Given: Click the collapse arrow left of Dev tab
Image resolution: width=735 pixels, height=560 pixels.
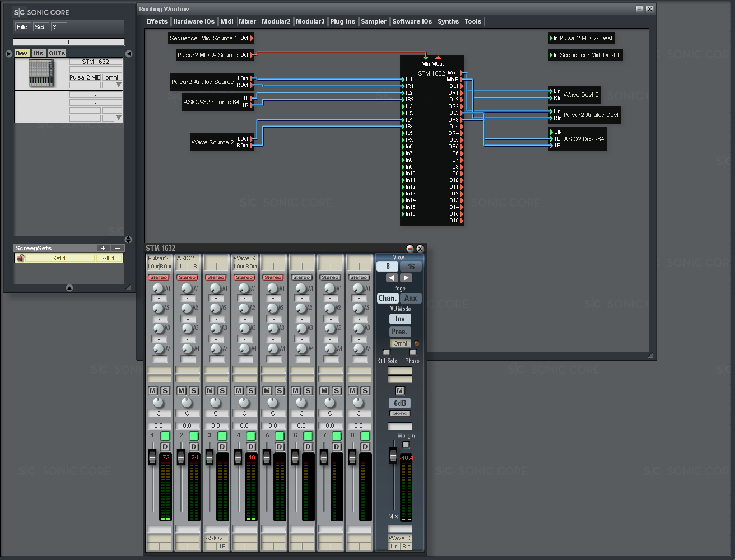Looking at the screenshot, I should (8, 53).
